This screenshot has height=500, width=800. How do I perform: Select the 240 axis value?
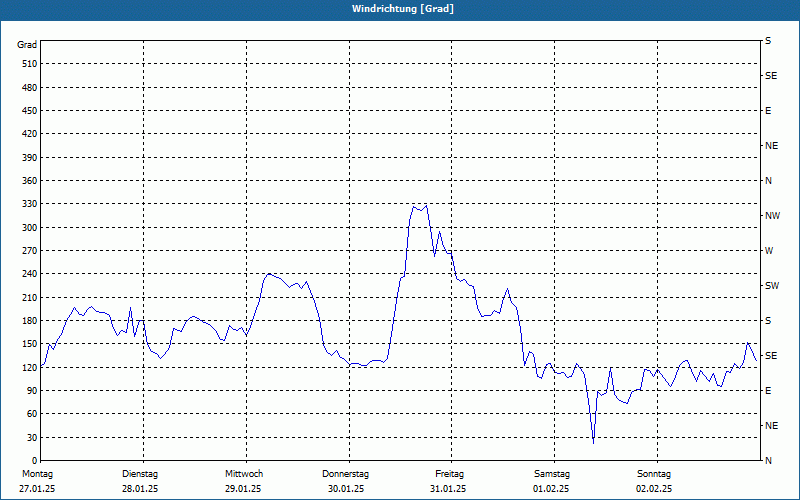pos(30,274)
